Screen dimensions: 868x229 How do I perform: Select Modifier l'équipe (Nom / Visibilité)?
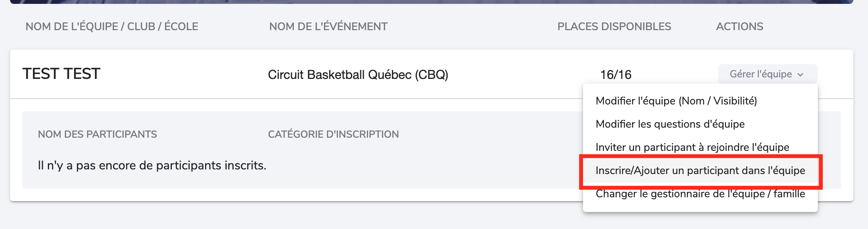pos(676,101)
